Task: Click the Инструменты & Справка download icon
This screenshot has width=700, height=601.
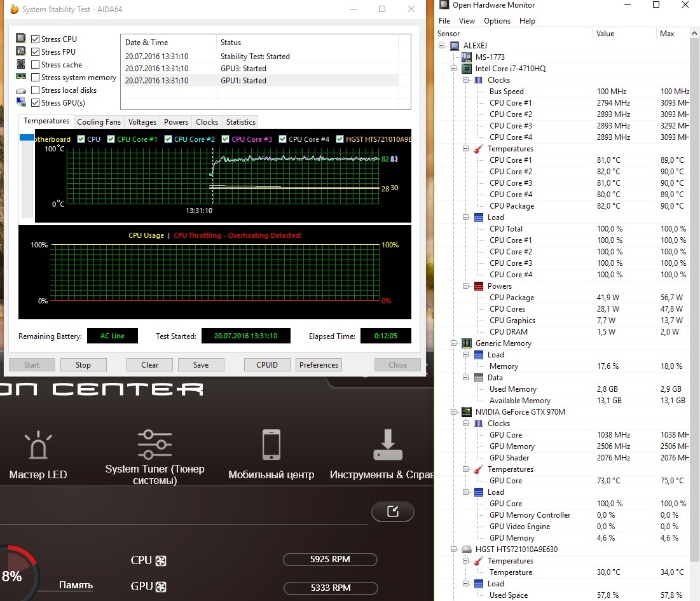Action: 387,445
